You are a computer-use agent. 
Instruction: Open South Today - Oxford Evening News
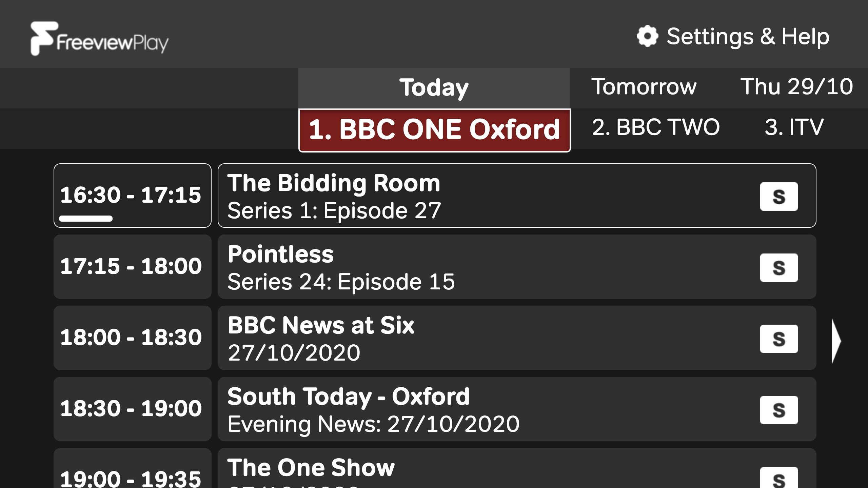[x=475, y=409]
